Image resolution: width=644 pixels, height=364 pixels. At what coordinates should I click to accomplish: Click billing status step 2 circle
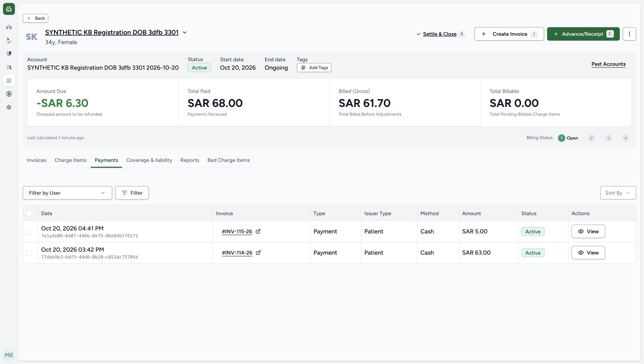tap(591, 138)
